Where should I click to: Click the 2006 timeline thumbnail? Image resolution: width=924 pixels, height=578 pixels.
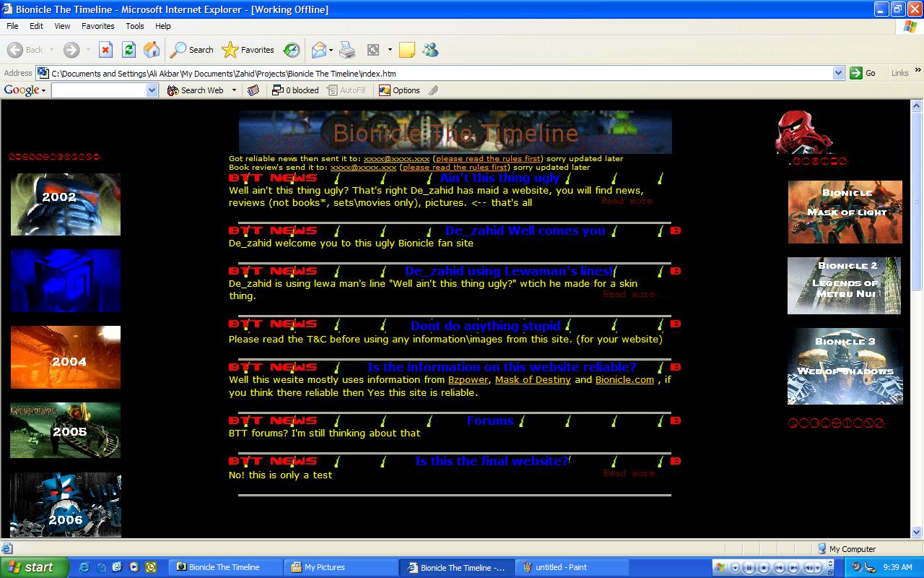(66, 505)
